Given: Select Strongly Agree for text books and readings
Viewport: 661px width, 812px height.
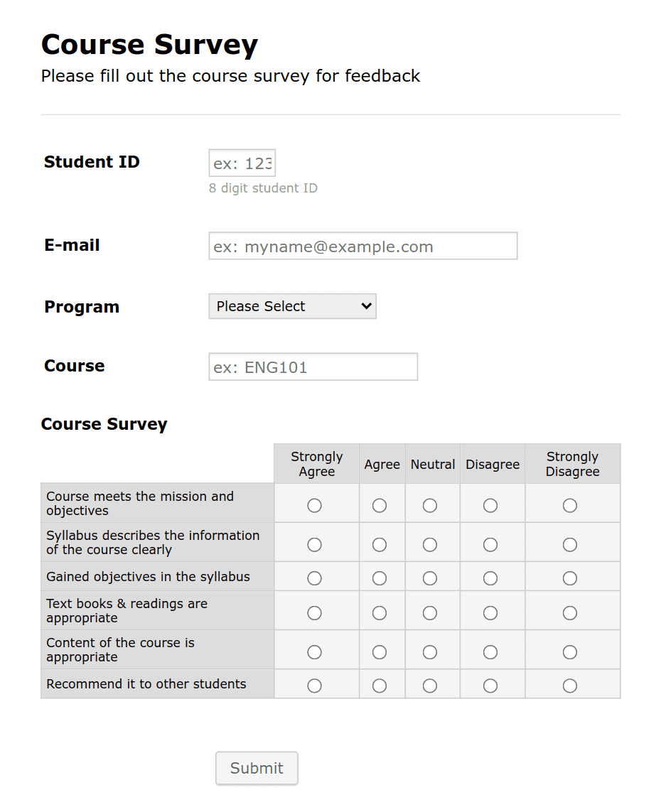Looking at the screenshot, I should tap(315, 612).
